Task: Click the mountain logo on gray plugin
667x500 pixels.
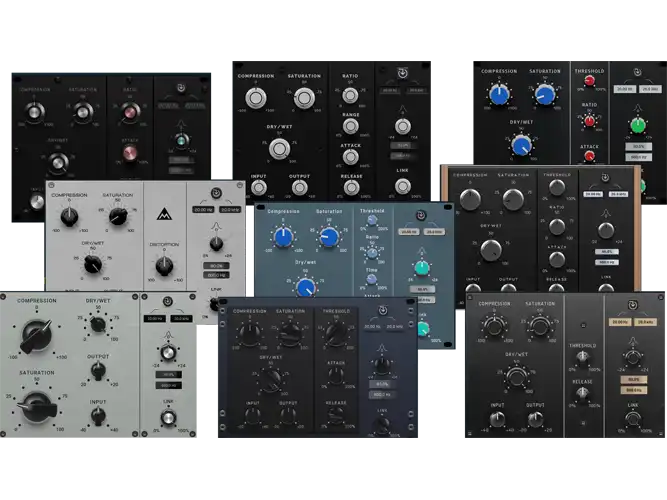Action: [164, 214]
